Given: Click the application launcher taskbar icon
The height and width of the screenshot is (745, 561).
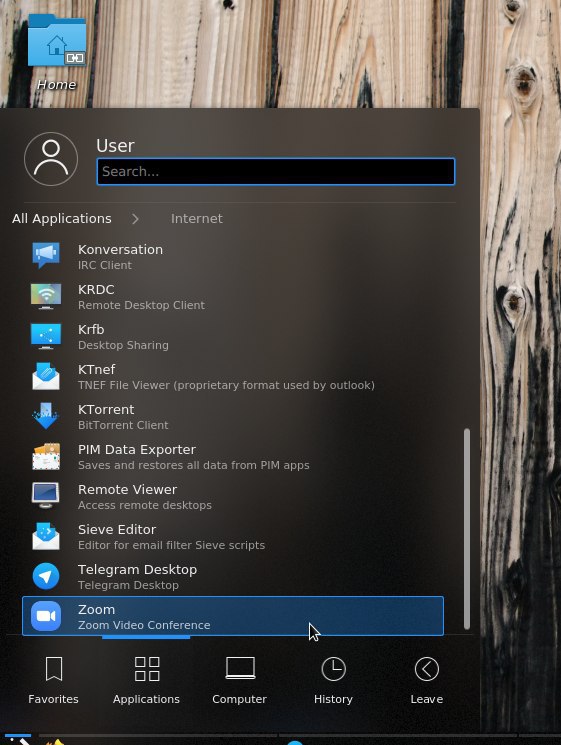Looking at the screenshot, I should coord(18,740).
